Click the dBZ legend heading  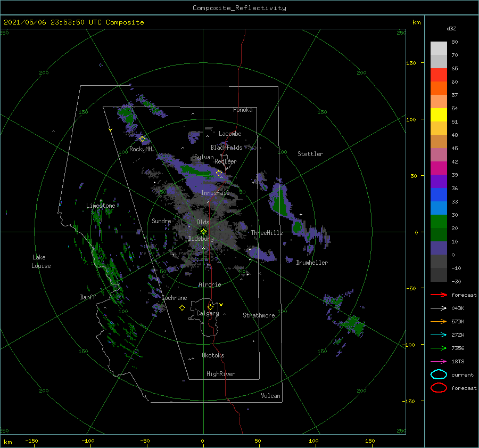pyautogui.click(x=451, y=28)
